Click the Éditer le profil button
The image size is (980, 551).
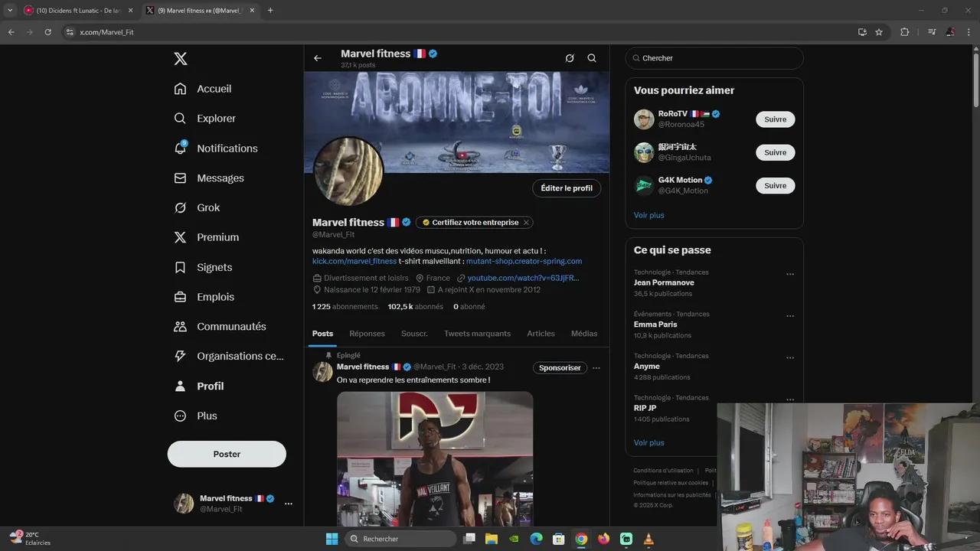tap(567, 188)
